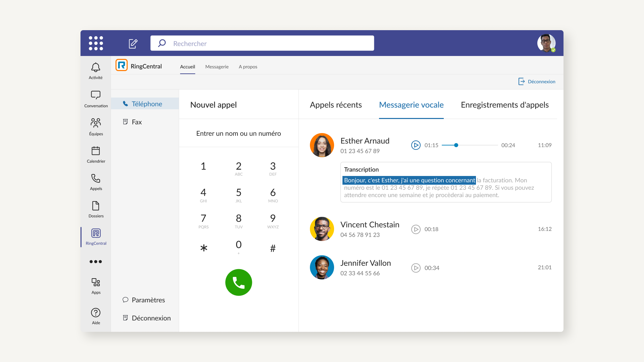644x362 pixels.
Task: Switch to Enregistrements d'appels tab
Action: (x=505, y=105)
